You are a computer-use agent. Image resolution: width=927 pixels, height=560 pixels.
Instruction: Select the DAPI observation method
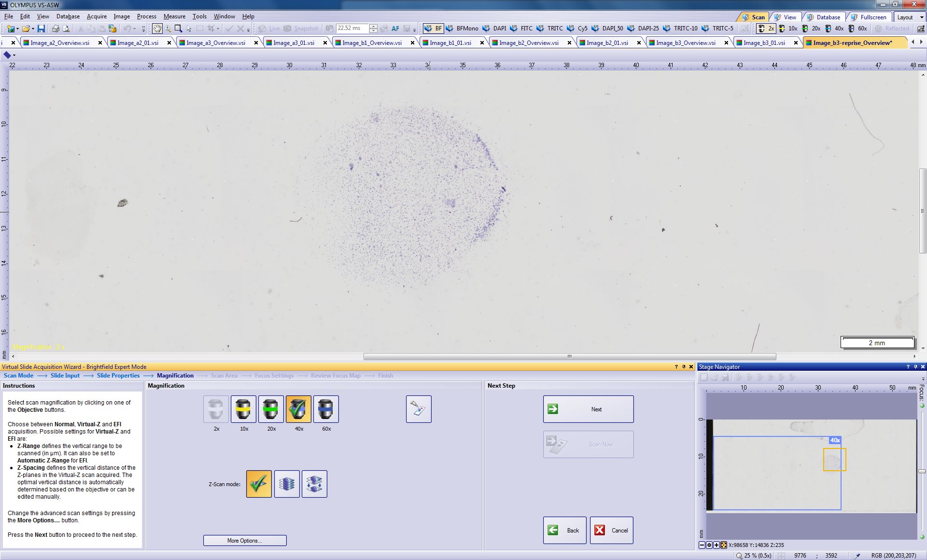click(x=495, y=28)
